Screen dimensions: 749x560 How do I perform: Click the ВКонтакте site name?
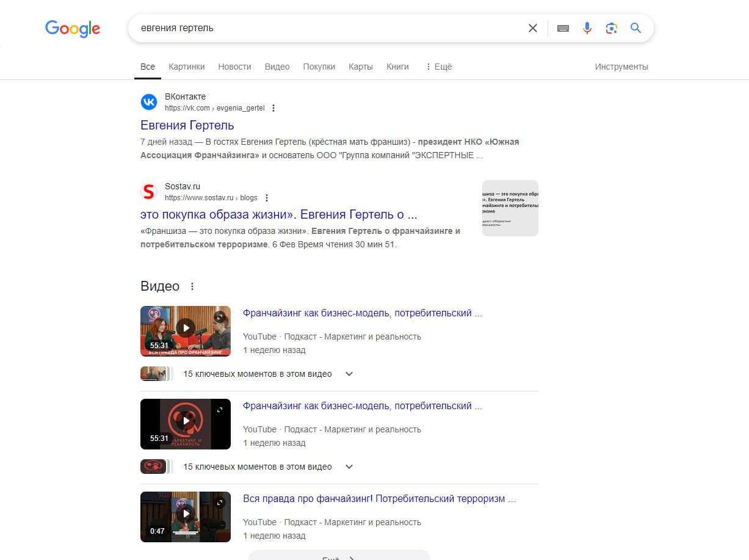coord(186,96)
